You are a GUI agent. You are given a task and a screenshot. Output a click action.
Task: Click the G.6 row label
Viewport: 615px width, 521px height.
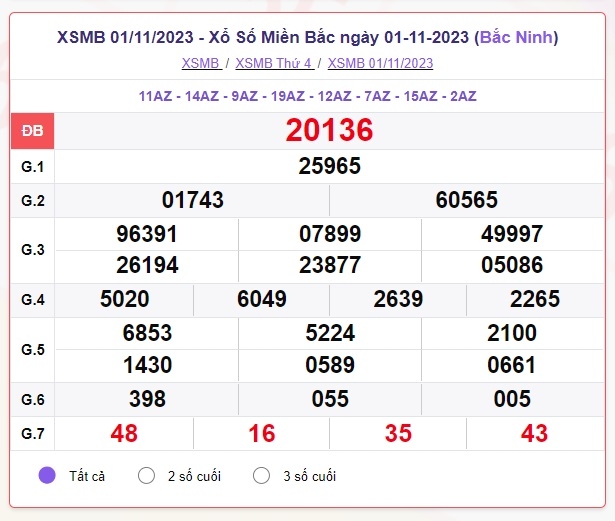coord(33,400)
